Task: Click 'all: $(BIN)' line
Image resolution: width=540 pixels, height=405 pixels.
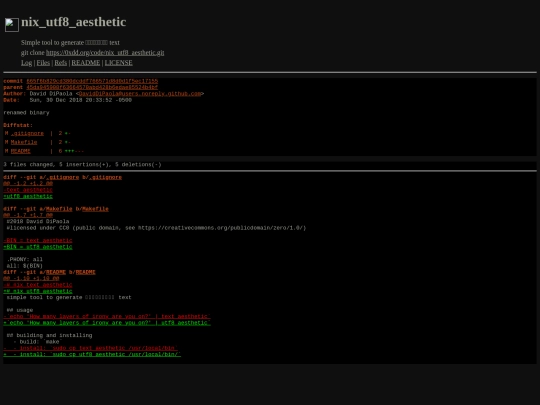Action: 24,266
